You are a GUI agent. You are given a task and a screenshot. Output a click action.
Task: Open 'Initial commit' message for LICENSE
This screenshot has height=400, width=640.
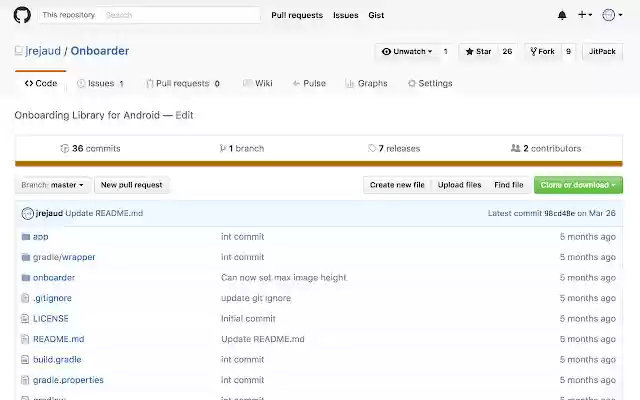pos(248,318)
